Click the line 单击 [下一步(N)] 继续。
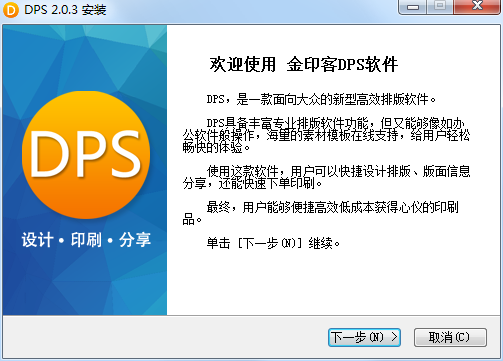This screenshot has width=503, height=361. click(273, 243)
